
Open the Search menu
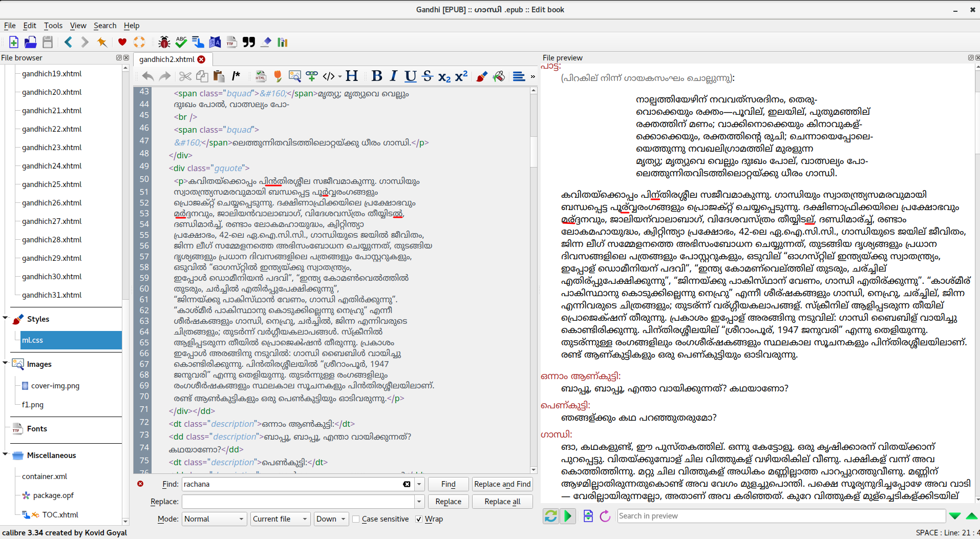click(x=105, y=26)
